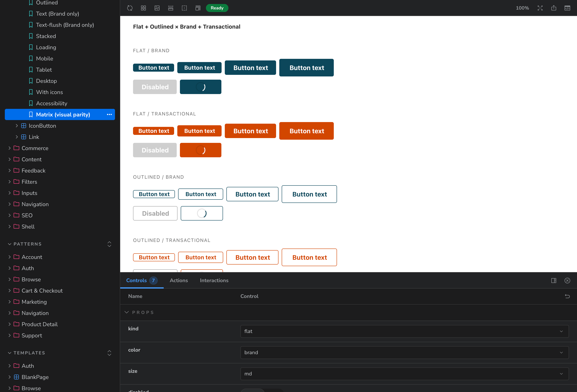The image size is (577, 392).
Task: Select the Text (Brand only) story
Action: click(58, 14)
